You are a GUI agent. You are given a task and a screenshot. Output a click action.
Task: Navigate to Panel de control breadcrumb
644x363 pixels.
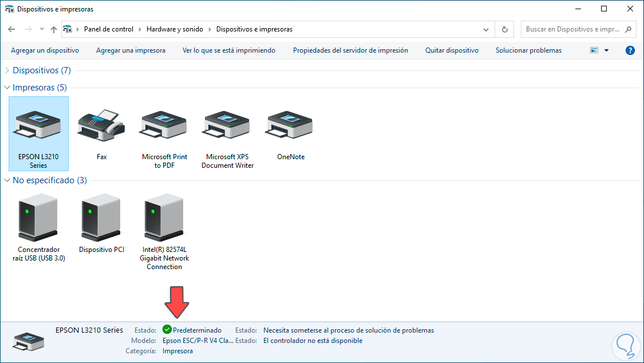tap(108, 29)
